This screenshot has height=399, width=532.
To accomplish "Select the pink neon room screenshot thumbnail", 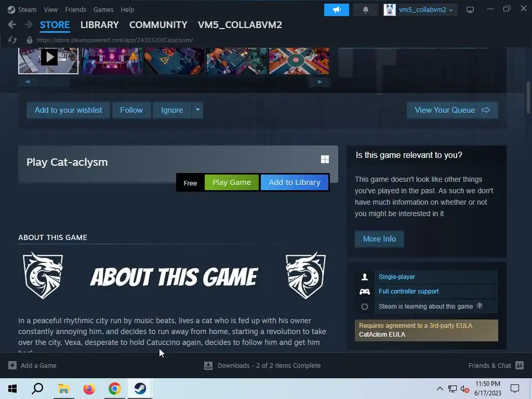I will (112, 60).
